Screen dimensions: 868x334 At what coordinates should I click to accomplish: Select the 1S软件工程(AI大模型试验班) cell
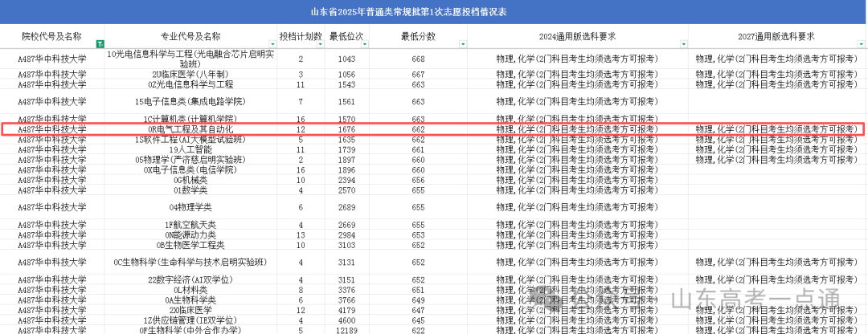coord(190,140)
